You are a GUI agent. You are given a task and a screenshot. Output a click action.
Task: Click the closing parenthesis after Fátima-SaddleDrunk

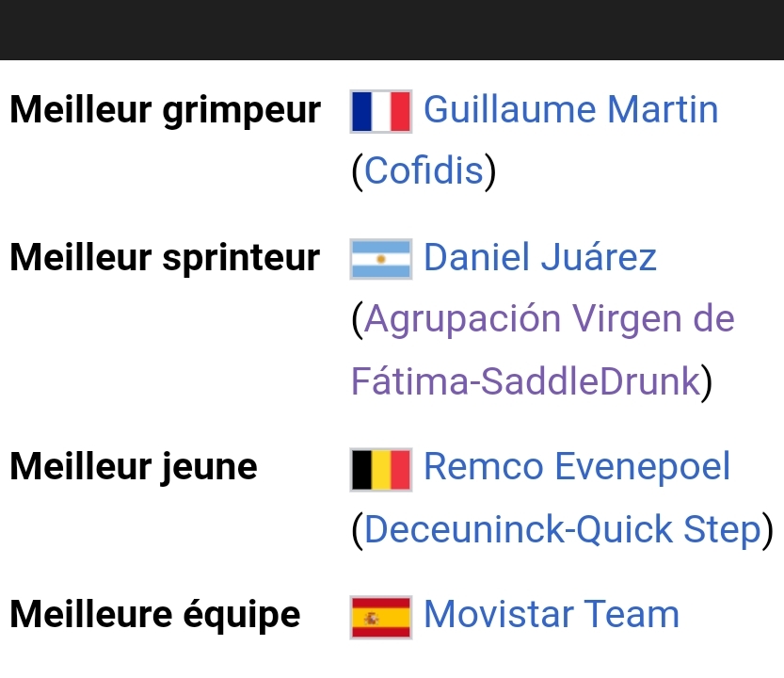coord(707,382)
